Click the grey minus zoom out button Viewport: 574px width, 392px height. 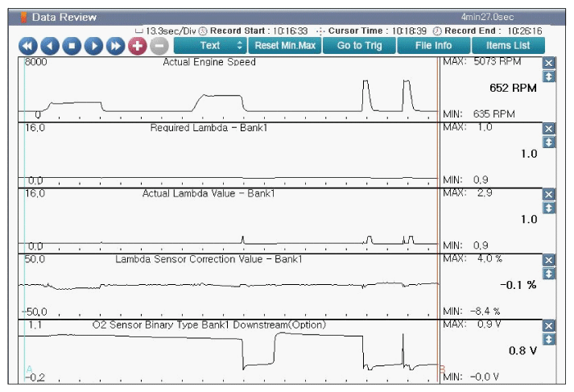tap(159, 46)
